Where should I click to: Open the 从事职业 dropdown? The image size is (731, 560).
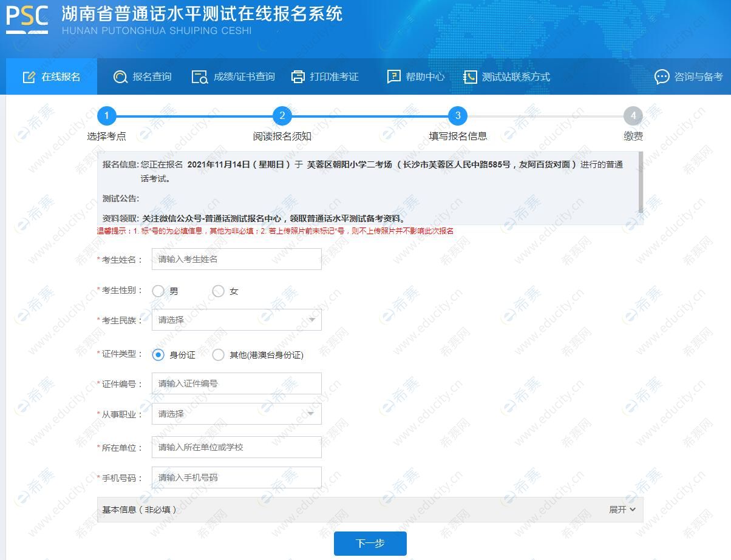(236, 413)
